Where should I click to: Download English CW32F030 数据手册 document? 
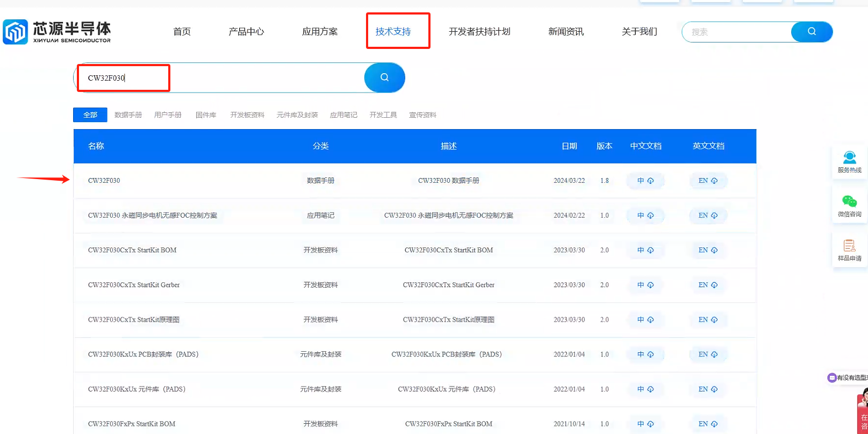708,181
